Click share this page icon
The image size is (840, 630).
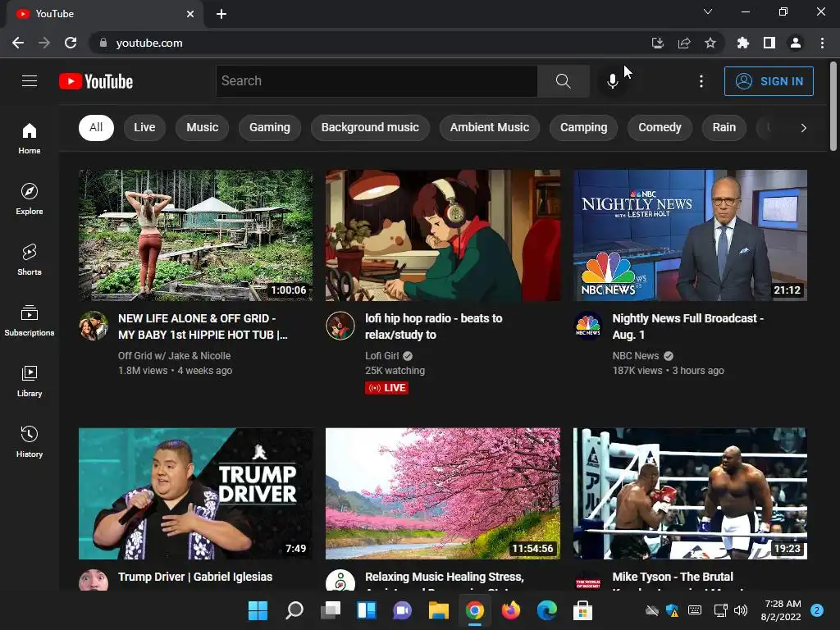(x=684, y=43)
